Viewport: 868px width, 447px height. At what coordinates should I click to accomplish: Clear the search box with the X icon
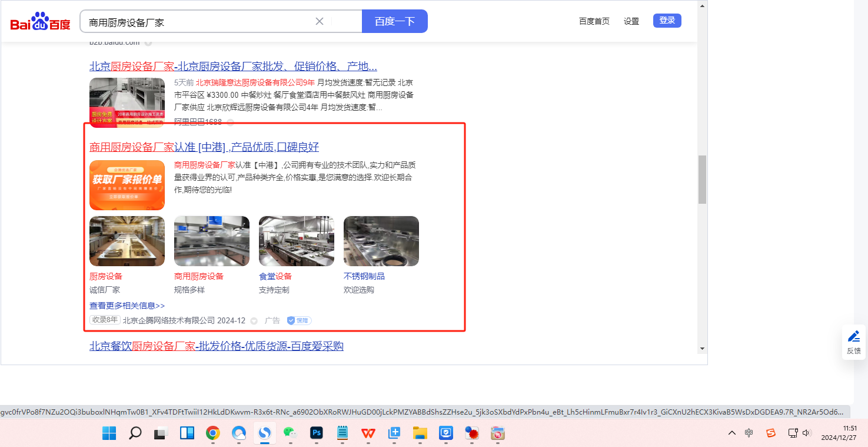tap(320, 21)
